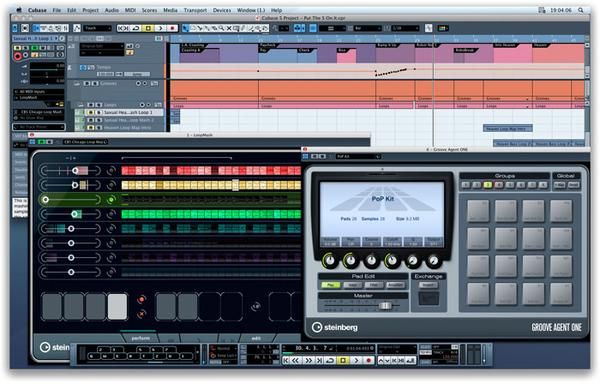The width and height of the screenshot is (600, 384).
Task: Switch to the edit tab in LoopMash
Action: pyautogui.click(x=256, y=338)
